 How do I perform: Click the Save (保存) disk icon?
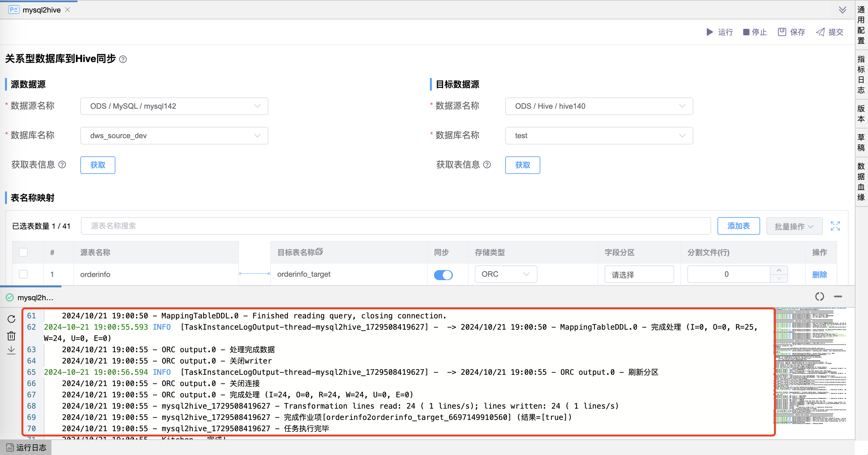[x=782, y=32]
